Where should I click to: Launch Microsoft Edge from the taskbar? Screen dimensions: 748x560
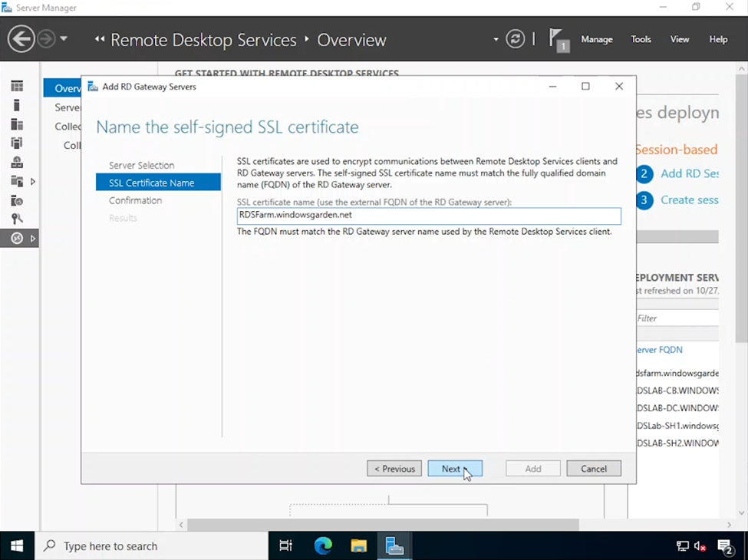point(323,545)
